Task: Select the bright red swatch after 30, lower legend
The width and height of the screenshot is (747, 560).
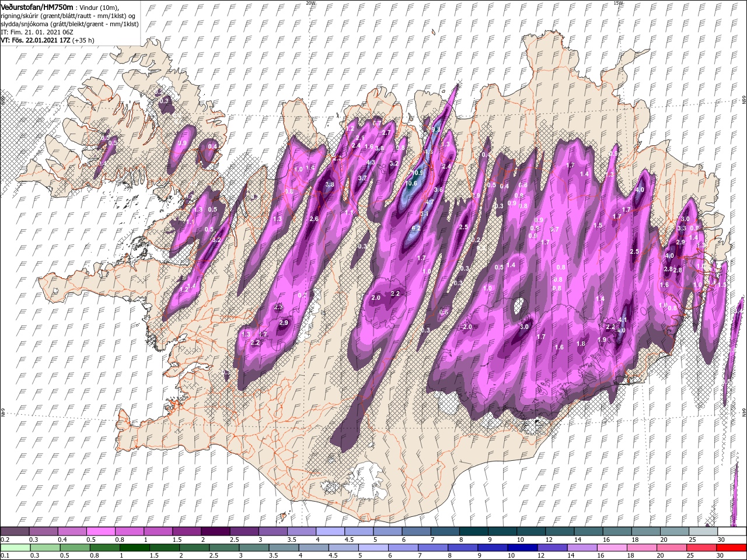Action: click(x=731, y=548)
